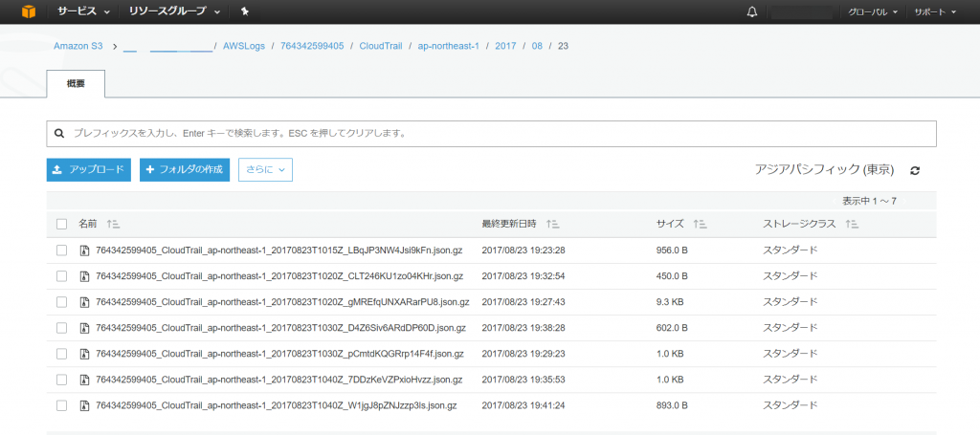This screenshot has height=435, width=980.
Task: Open the redacted account name menu
Action: click(x=802, y=11)
